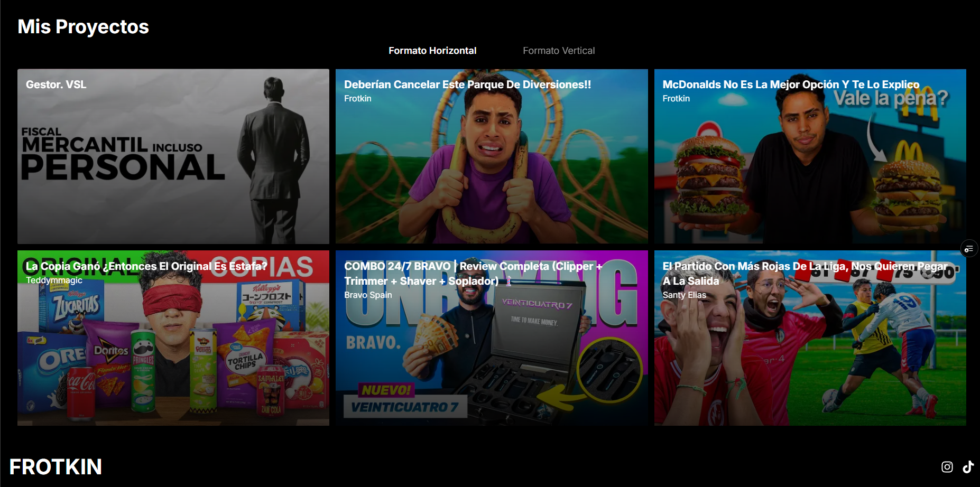The height and width of the screenshot is (487, 980).
Task: Click the Gestor. VSL title text
Action: click(56, 85)
